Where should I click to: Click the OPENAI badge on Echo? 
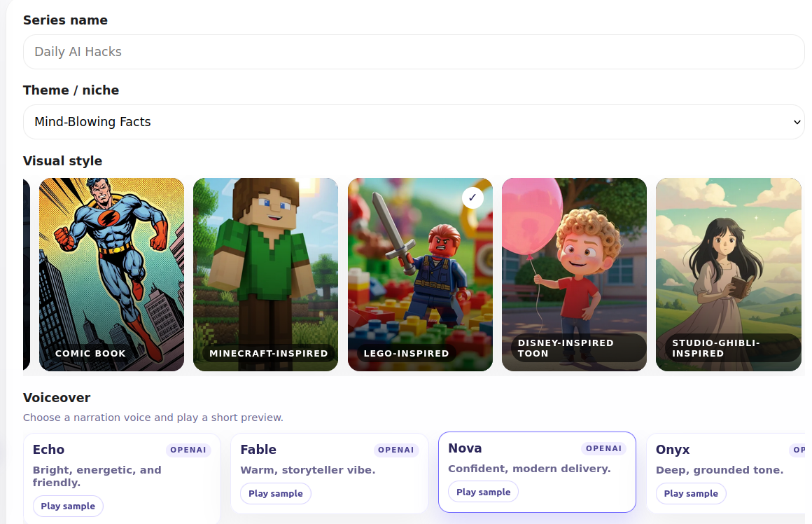tap(188, 450)
